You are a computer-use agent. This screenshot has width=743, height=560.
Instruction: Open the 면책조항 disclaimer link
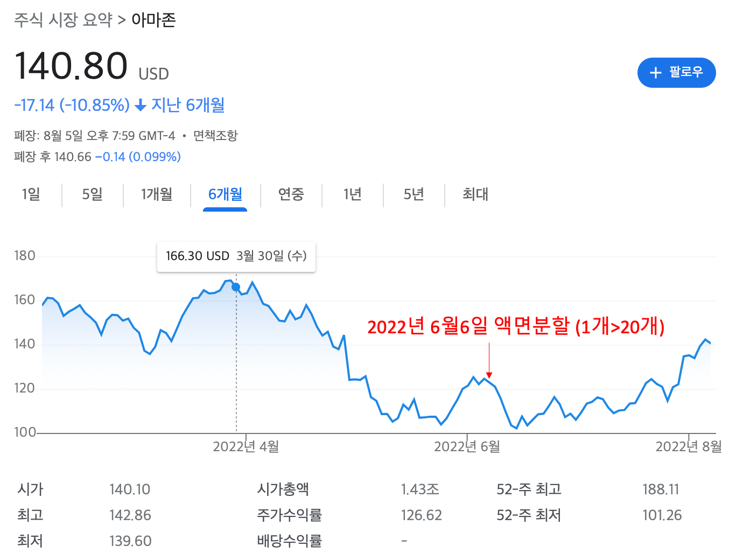[x=215, y=136]
